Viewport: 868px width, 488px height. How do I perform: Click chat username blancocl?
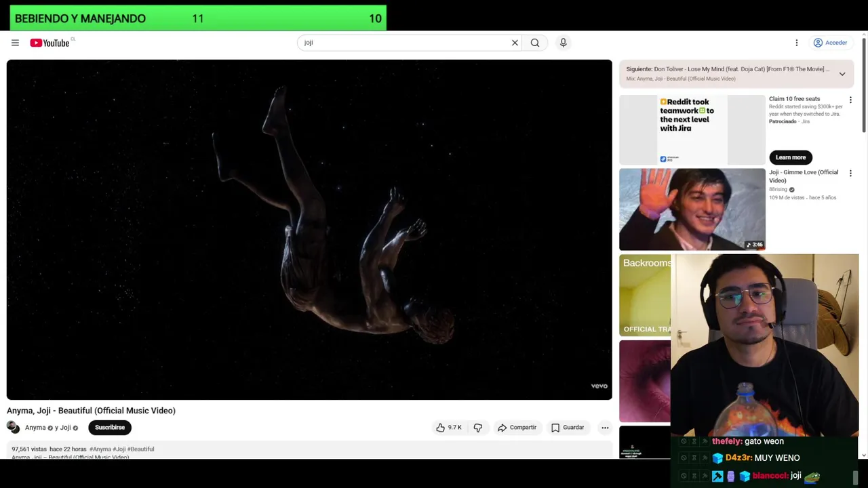[x=770, y=476]
